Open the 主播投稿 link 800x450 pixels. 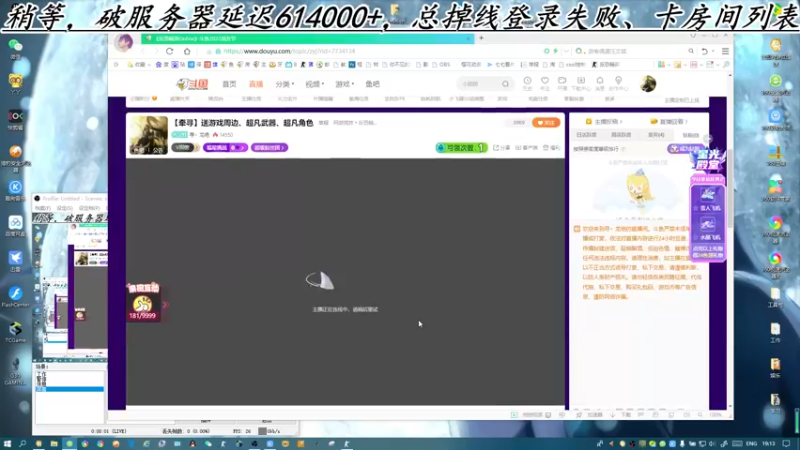pos(604,121)
